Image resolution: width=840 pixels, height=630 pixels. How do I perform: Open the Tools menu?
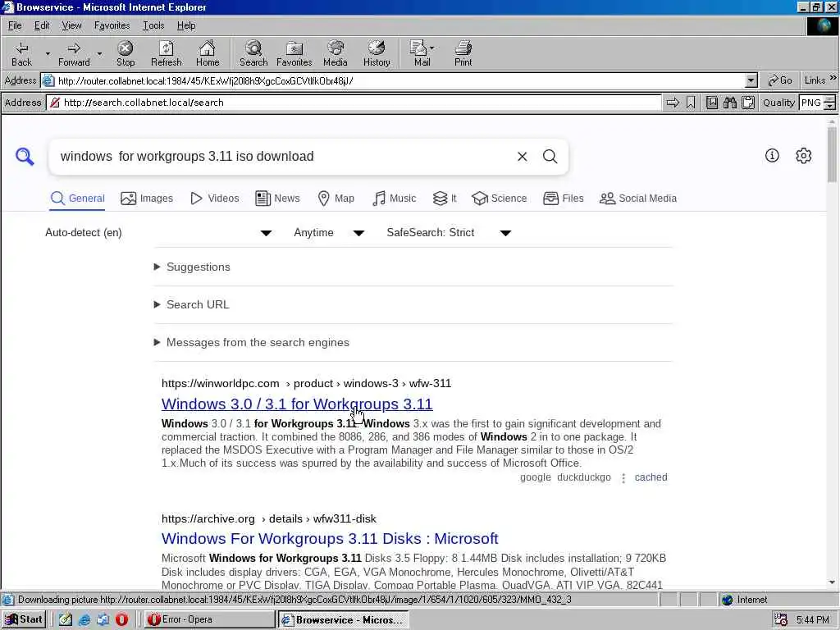coord(153,25)
